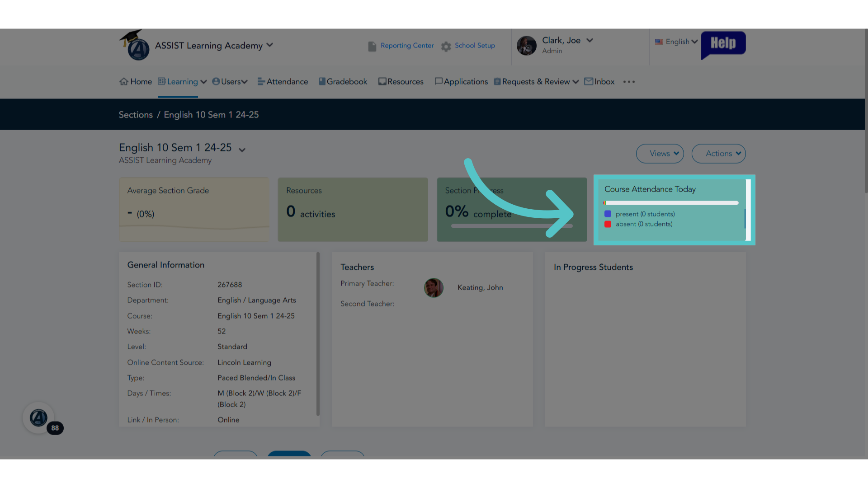Click the Resources monitor icon
868x488 pixels.
tap(382, 82)
